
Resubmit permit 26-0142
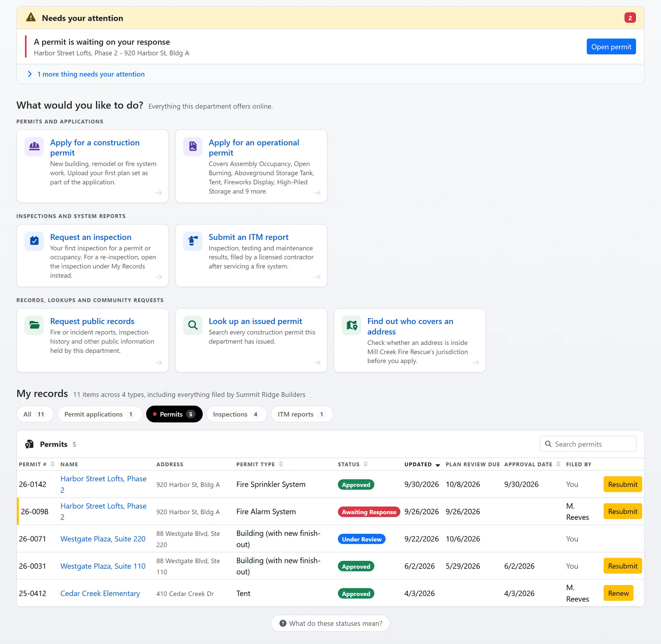pos(622,484)
